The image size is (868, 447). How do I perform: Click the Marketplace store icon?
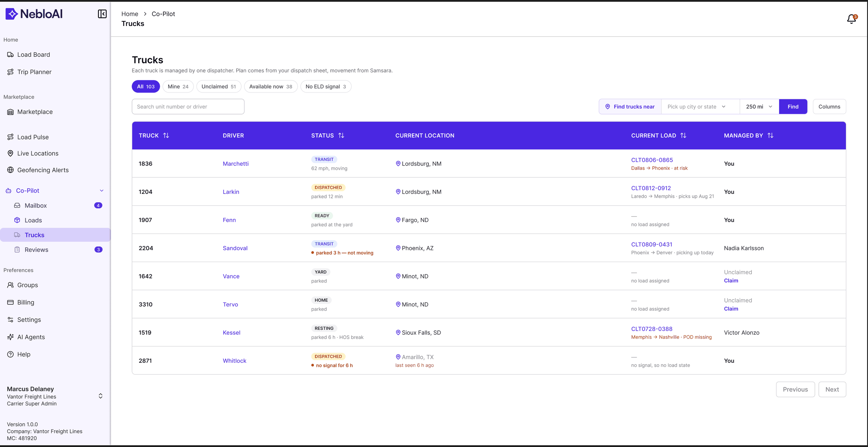click(10, 112)
